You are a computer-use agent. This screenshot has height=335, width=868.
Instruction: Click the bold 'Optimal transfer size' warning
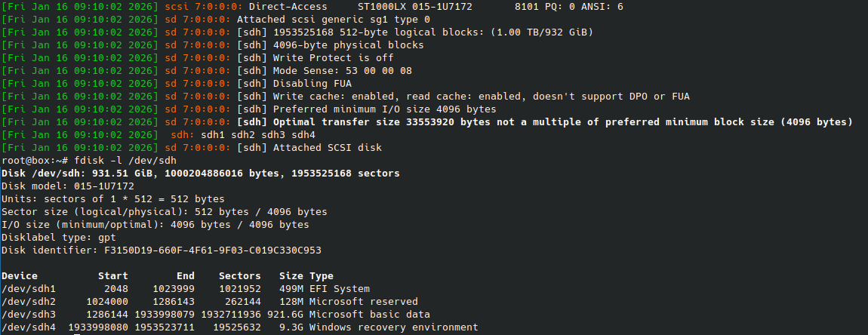click(562, 121)
